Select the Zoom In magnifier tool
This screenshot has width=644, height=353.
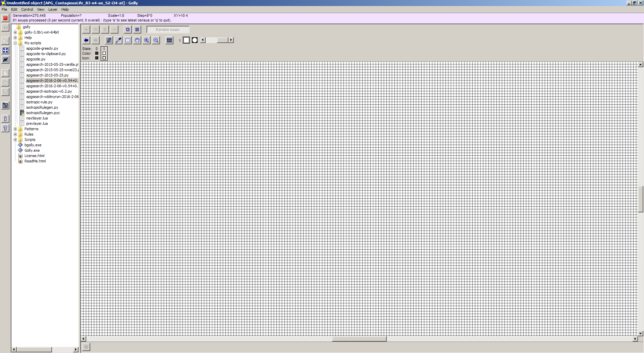(147, 40)
